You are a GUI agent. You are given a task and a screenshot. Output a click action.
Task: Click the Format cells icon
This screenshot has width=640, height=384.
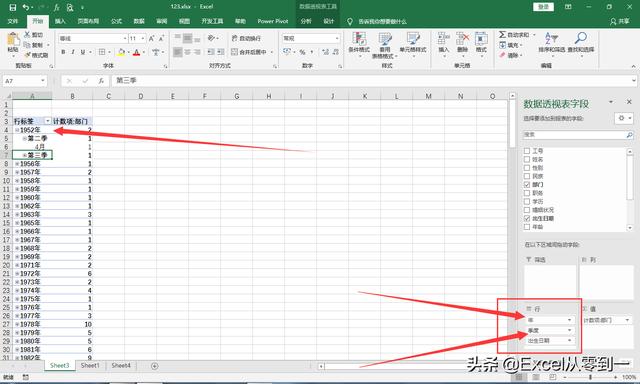pyautogui.click(x=481, y=39)
